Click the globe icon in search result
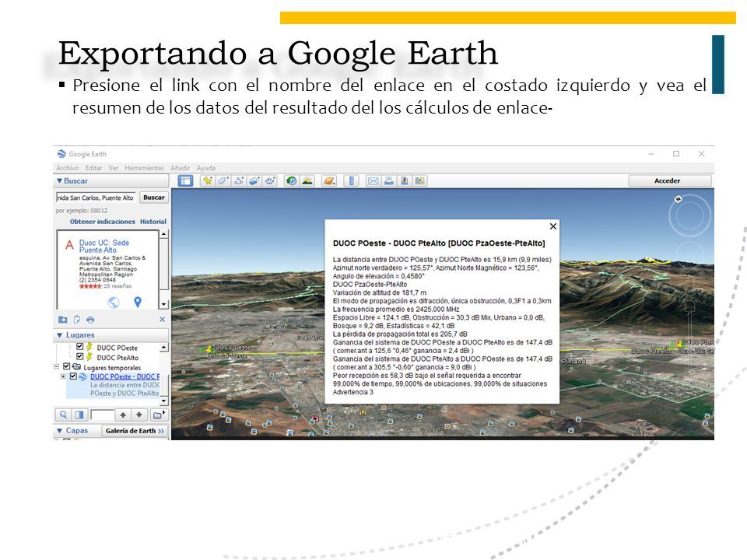 click(x=114, y=303)
